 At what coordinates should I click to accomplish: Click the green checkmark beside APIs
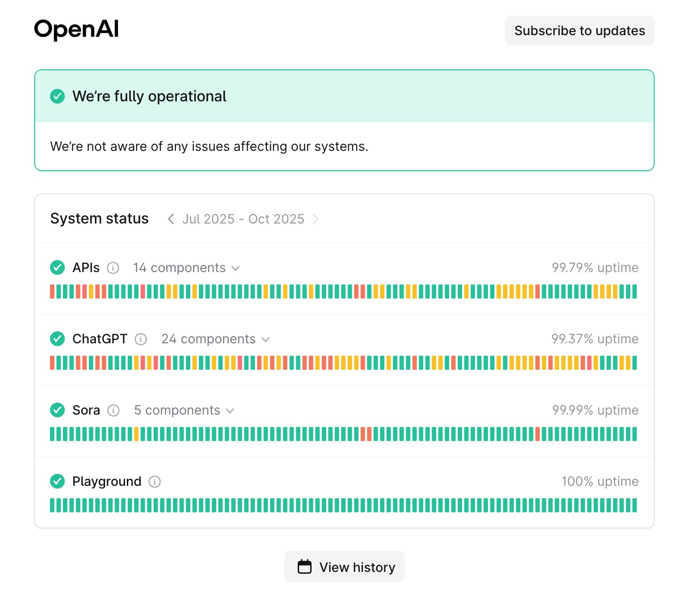[57, 267]
